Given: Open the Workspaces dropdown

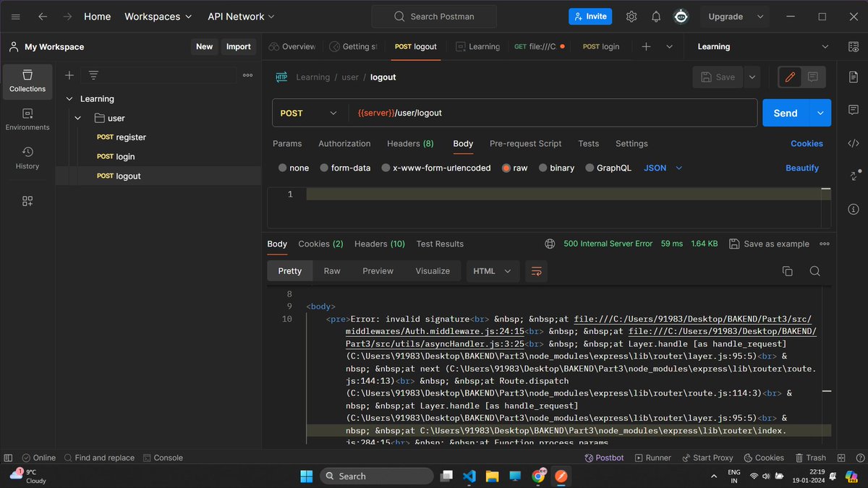Looking at the screenshot, I should click(x=158, y=17).
